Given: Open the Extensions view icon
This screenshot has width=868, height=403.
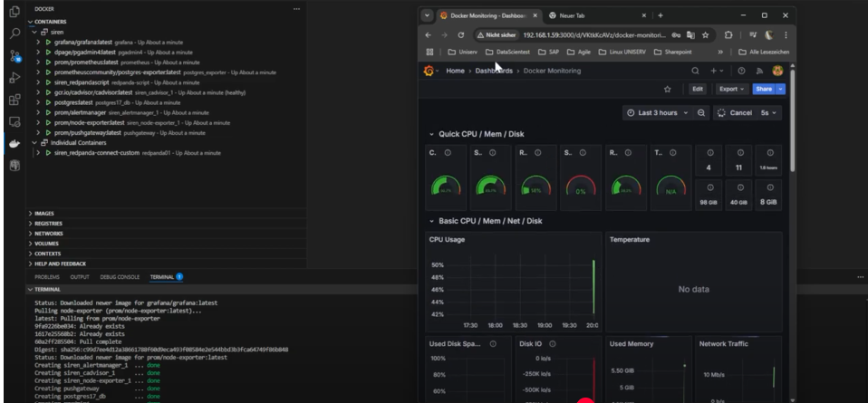Looking at the screenshot, I should pos(12,101).
